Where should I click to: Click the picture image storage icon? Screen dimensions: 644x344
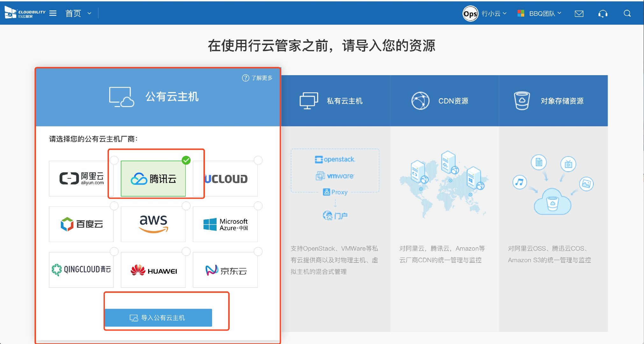click(586, 184)
